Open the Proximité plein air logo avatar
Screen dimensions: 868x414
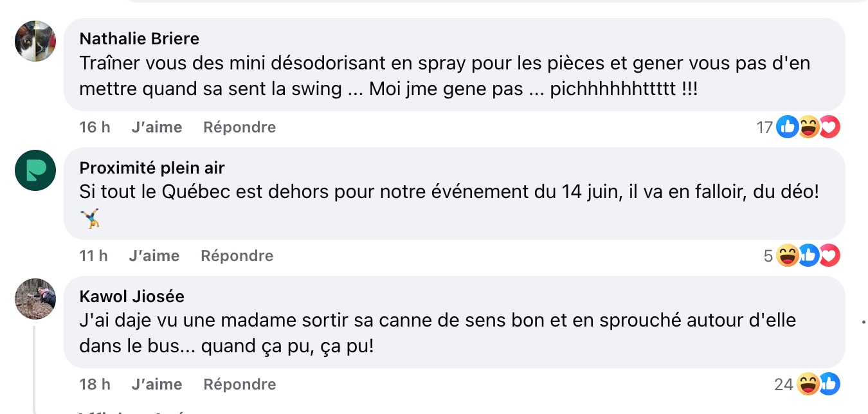click(x=35, y=170)
